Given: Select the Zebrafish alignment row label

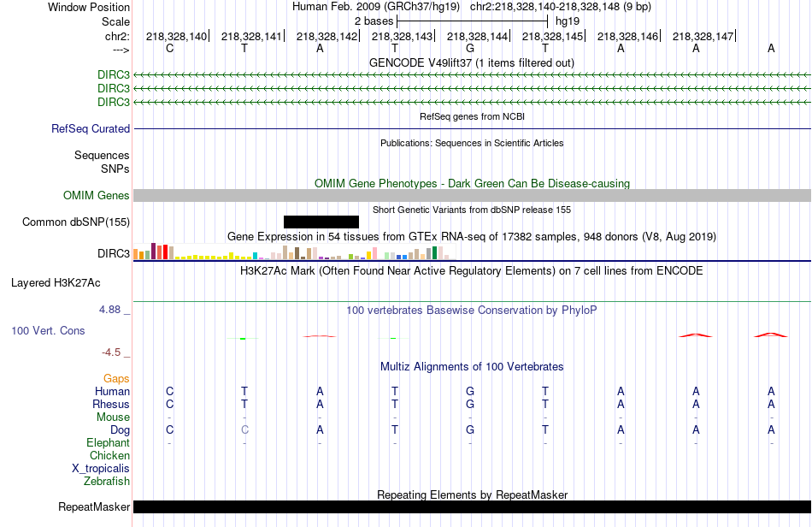Looking at the screenshot, I should [107, 482].
